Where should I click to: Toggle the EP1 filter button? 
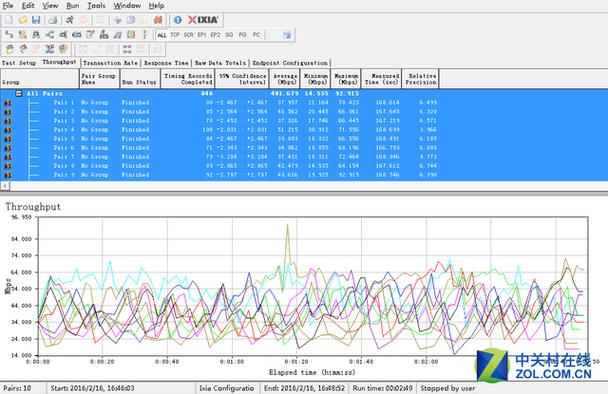pos(202,35)
